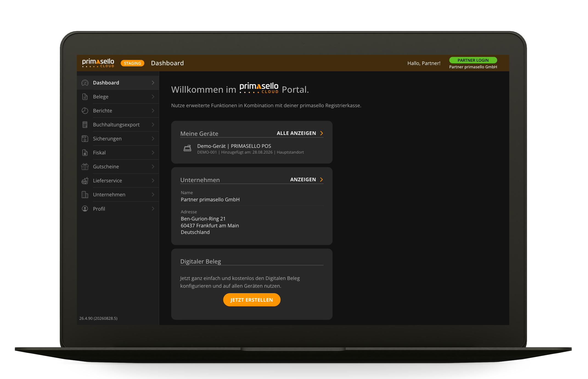Click the PARTNER LOGIN badge
The height and width of the screenshot is (379, 588).
point(473,60)
